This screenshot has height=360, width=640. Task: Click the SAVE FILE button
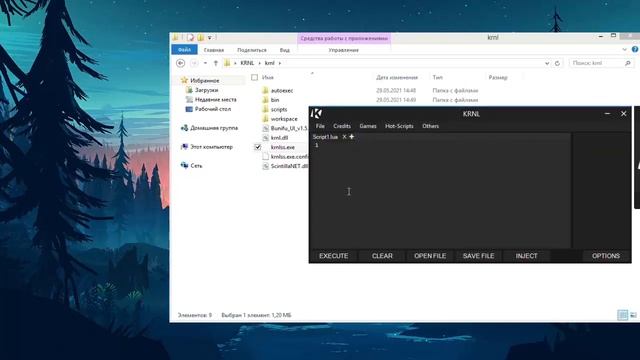pos(478,256)
